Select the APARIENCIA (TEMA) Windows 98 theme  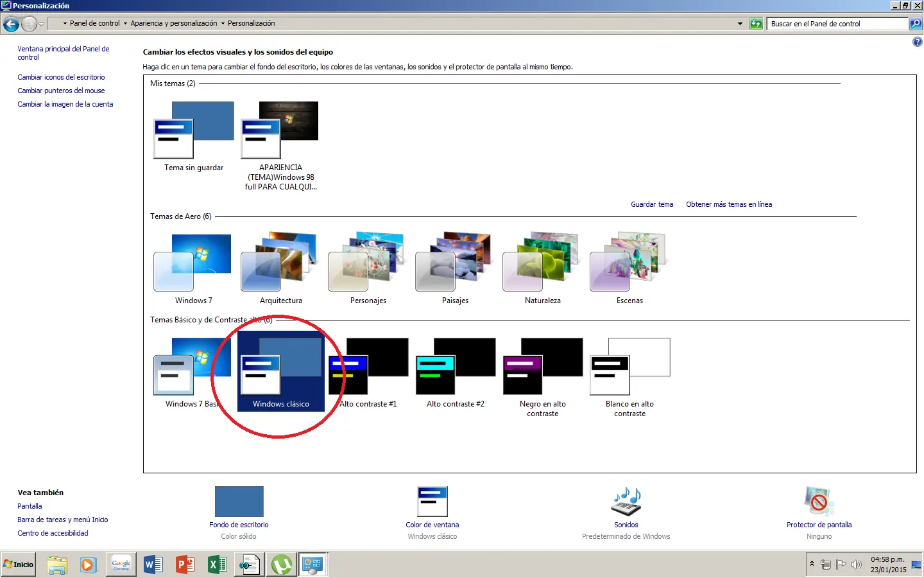pos(280,146)
